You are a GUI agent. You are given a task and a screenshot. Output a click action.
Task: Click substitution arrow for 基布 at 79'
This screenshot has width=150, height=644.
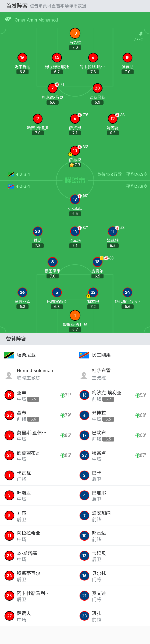tap(62, 415)
